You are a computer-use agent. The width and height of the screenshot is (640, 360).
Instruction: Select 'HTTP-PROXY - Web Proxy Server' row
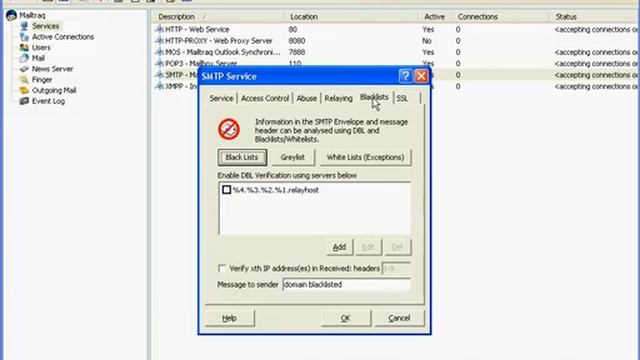[x=219, y=41]
